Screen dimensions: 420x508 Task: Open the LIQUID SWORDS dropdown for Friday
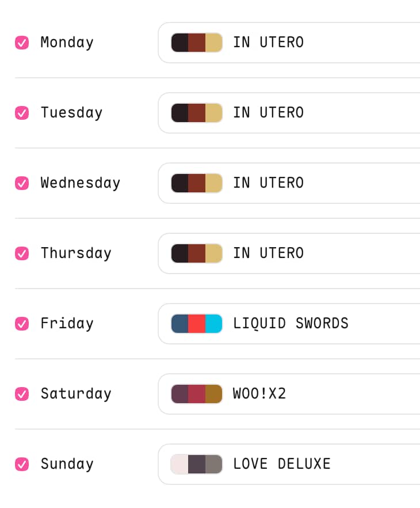pyautogui.click(x=289, y=324)
